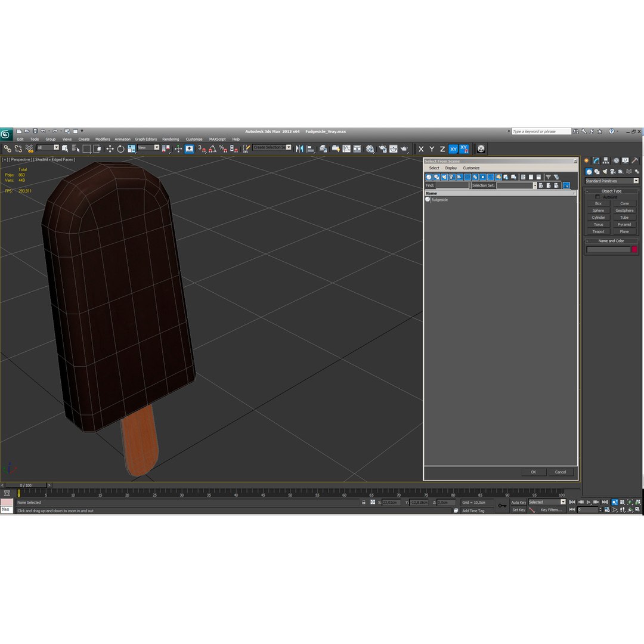This screenshot has height=644, width=644.
Task: Click the filter funnel icon in dialog
Action: (549, 177)
